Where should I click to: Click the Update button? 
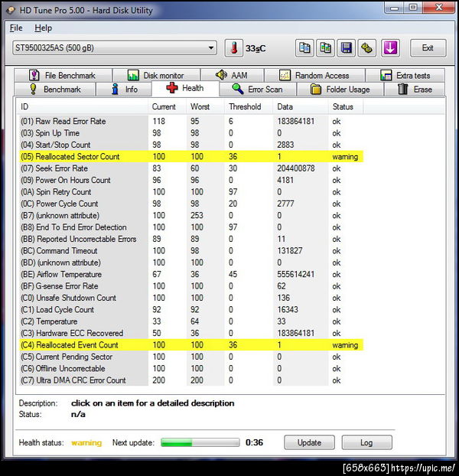coord(309,442)
